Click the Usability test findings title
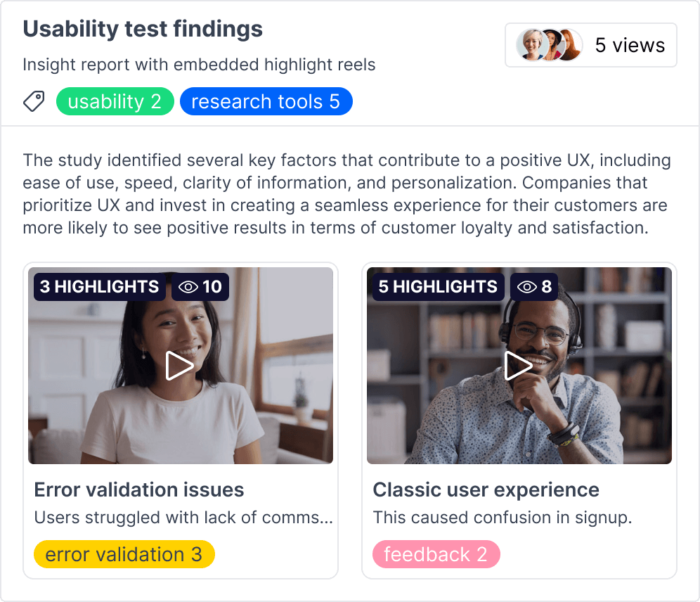The image size is (700, 602). [143, 29]
